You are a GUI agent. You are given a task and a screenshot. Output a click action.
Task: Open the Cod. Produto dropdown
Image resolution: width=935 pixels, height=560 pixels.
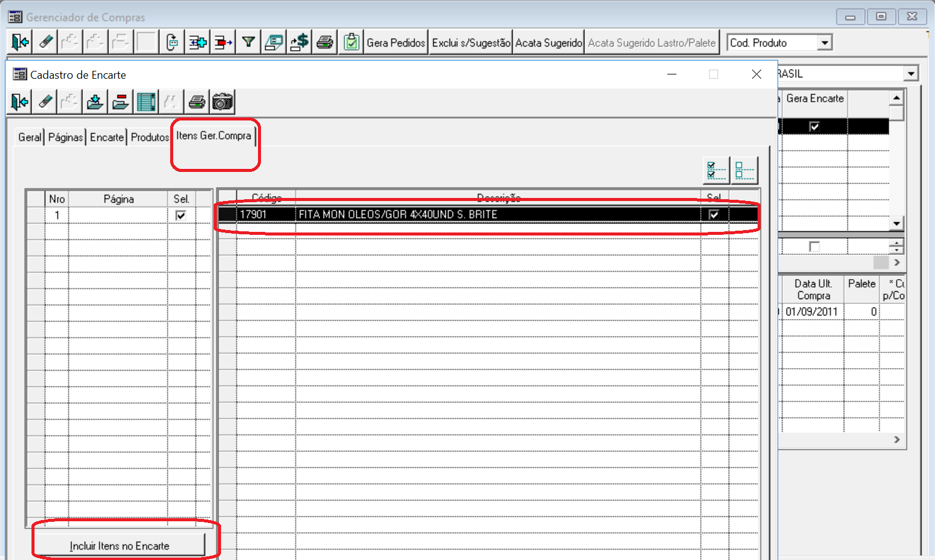(824, 43)
